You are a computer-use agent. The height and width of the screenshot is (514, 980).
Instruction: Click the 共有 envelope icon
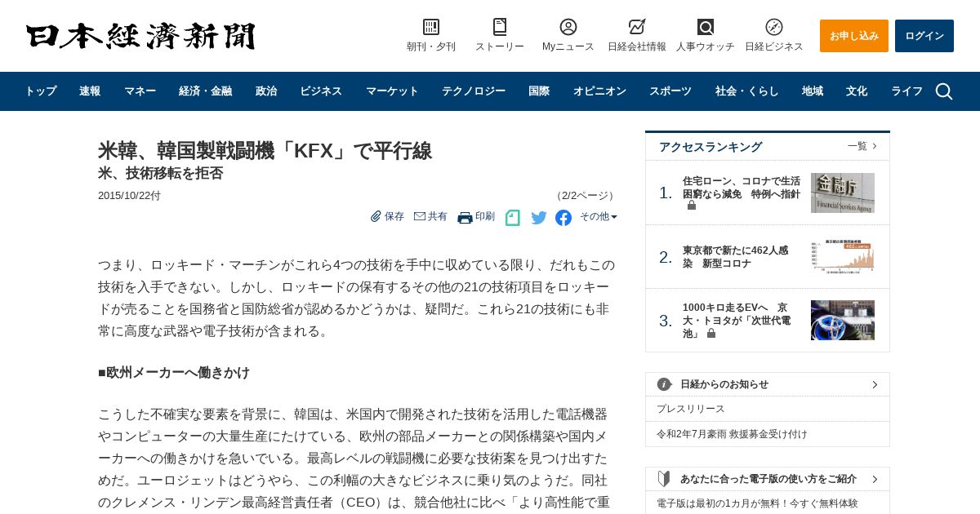point(420,217)
